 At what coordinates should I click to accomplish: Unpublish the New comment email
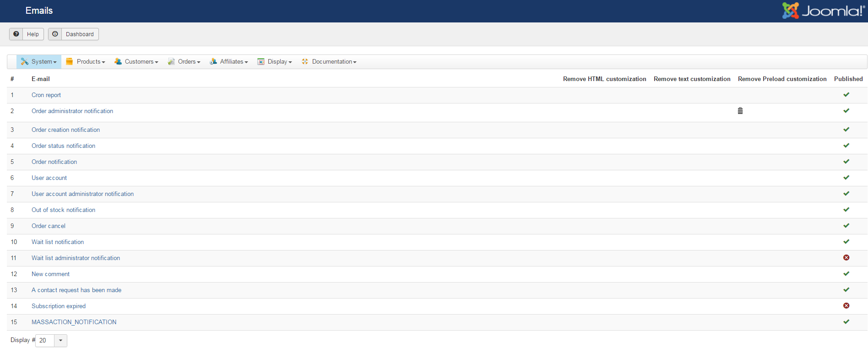click(846, 274)
